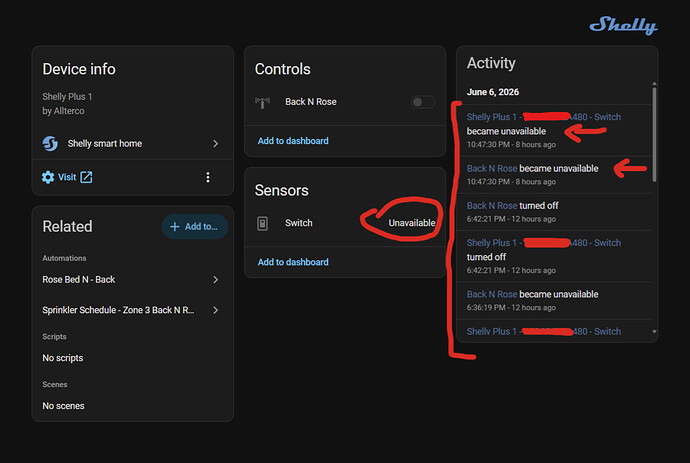The height and width of the screenshot is (463, 690).
Task: Click the No scenes text
Action: click(x=63, y=406)
